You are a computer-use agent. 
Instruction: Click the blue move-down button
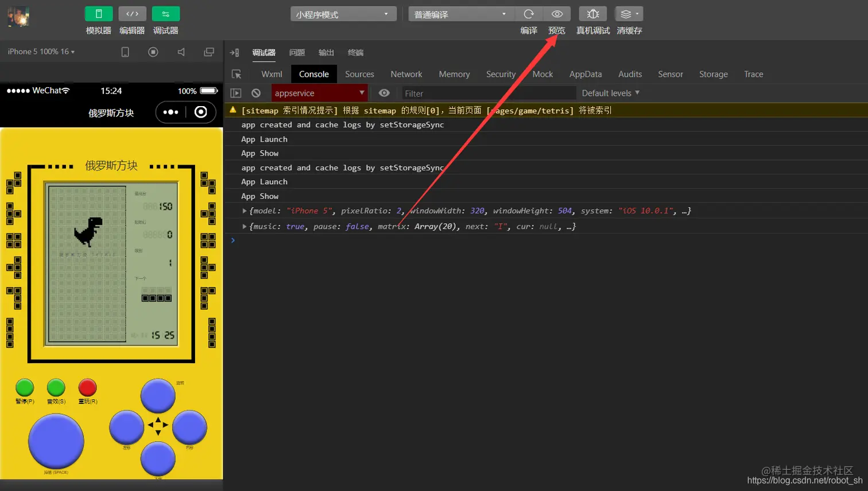point(158,458)
